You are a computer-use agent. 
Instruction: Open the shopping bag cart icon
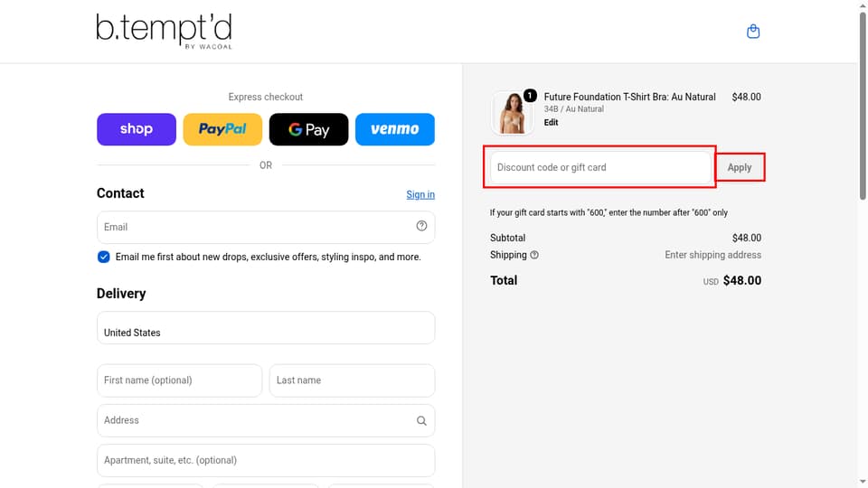(753, 32)
